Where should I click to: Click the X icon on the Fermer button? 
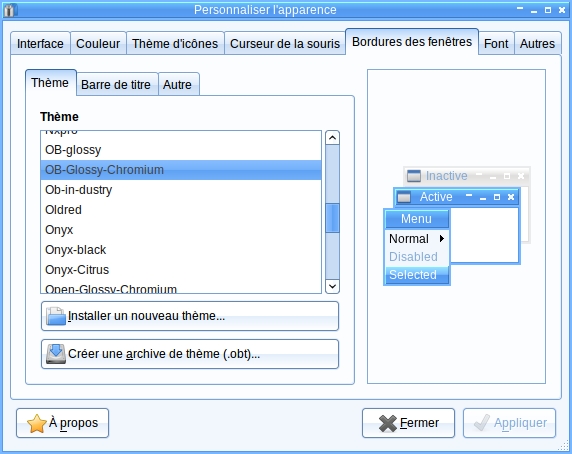(387, 423)
